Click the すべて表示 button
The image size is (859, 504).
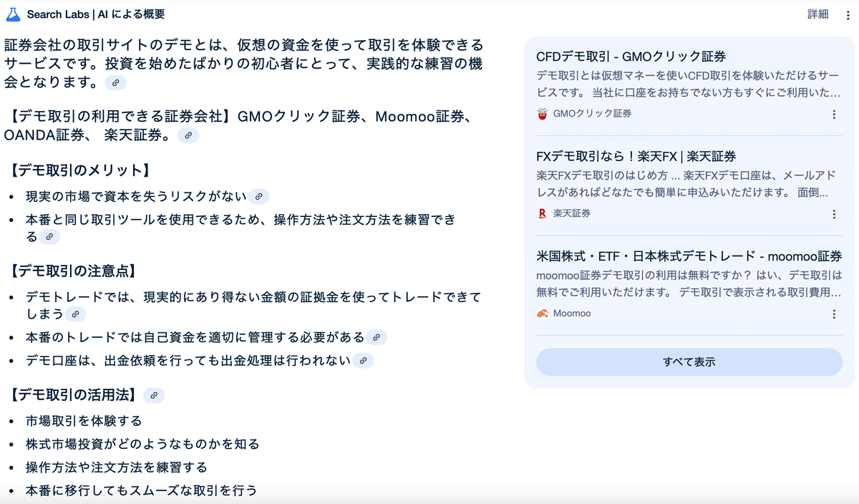(x=689, y=362)
